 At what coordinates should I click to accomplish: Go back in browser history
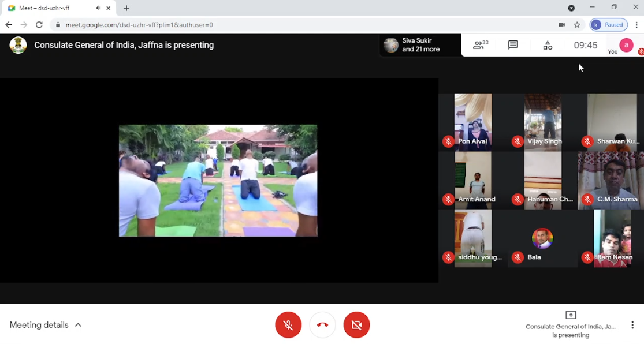click(9, 25)
